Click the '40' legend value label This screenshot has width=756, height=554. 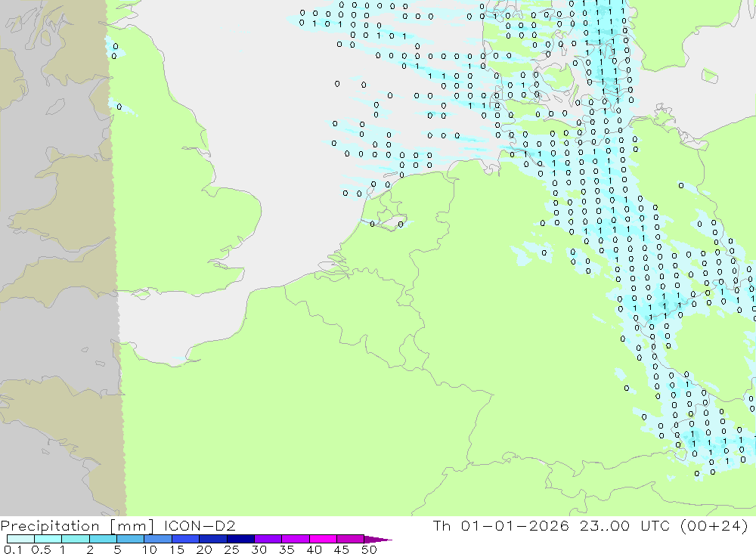tap(314, 549)
